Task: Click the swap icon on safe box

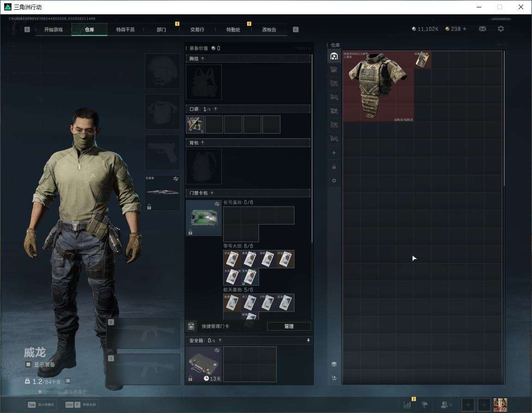Action: click(217, 350)
